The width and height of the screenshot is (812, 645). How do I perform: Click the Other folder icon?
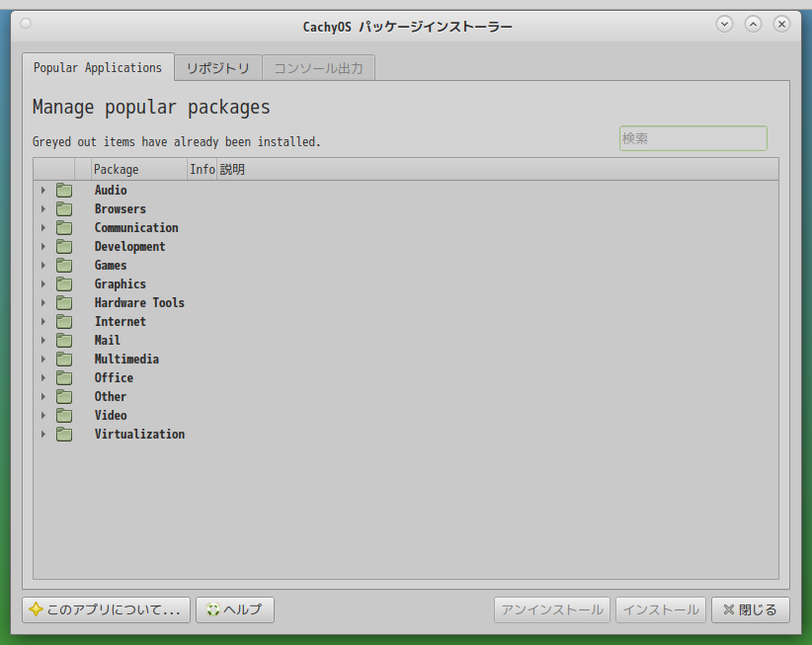click(x=64, y=396)
